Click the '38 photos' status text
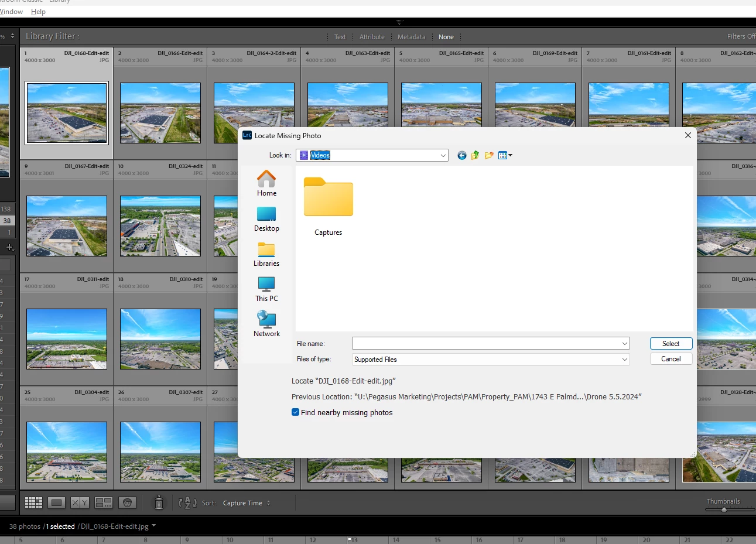Screen dimensions: 756x544 25,526
